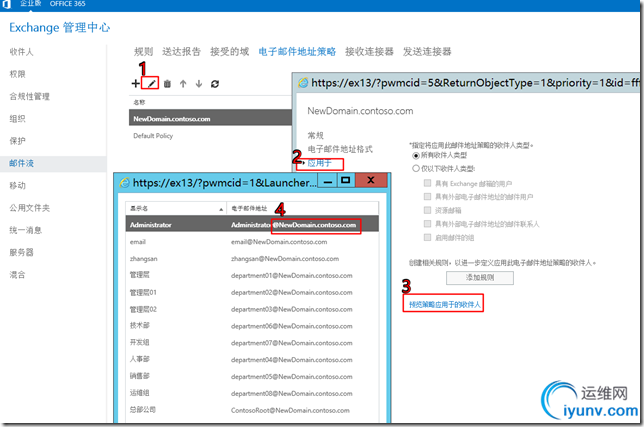Select the 人事部 recipient row
The image size is (644, 427).
tap(252, 360)
